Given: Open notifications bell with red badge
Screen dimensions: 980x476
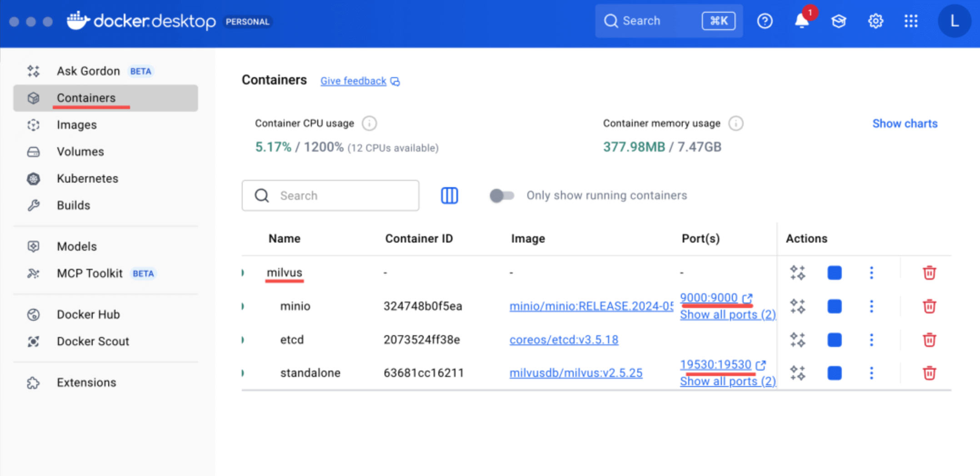Looking at the screenshot, I should (x=802, y=20).
